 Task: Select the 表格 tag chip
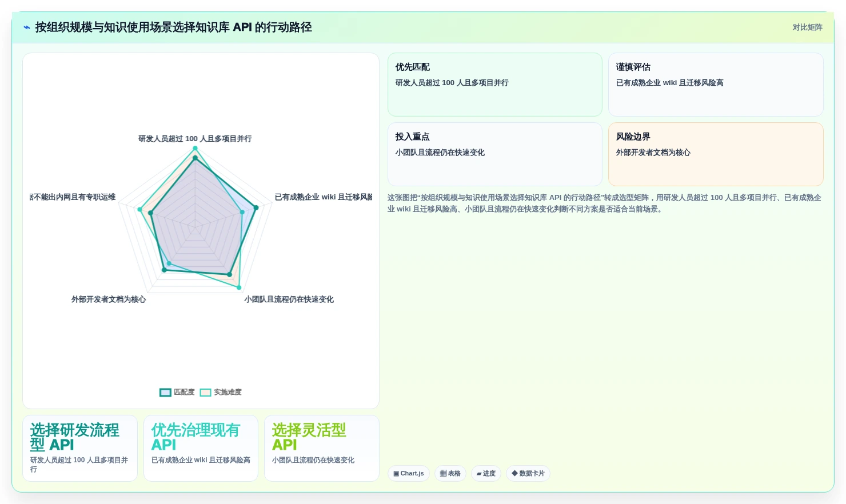(x=450, y=473)
